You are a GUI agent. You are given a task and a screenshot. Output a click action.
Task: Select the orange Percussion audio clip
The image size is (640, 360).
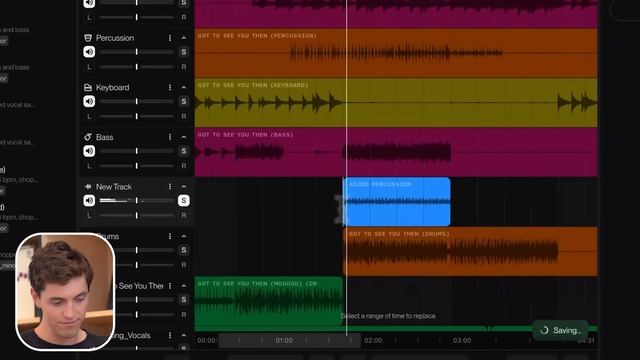click(396, 53)
